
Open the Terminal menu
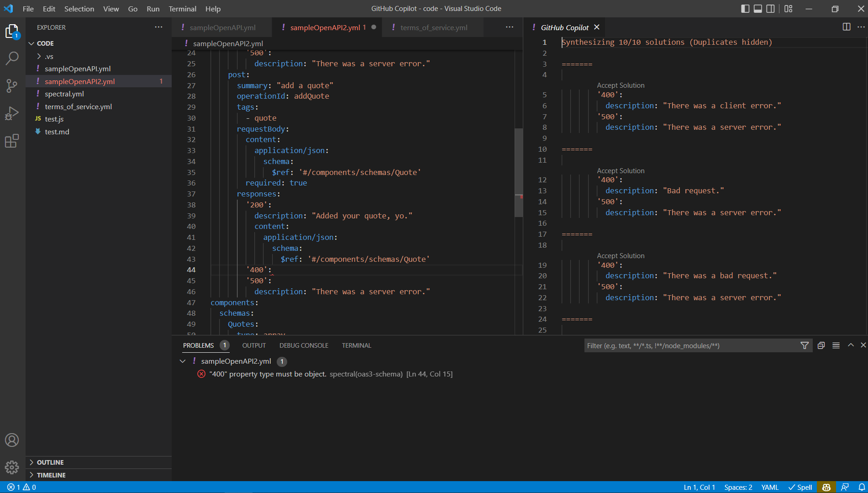182,9
